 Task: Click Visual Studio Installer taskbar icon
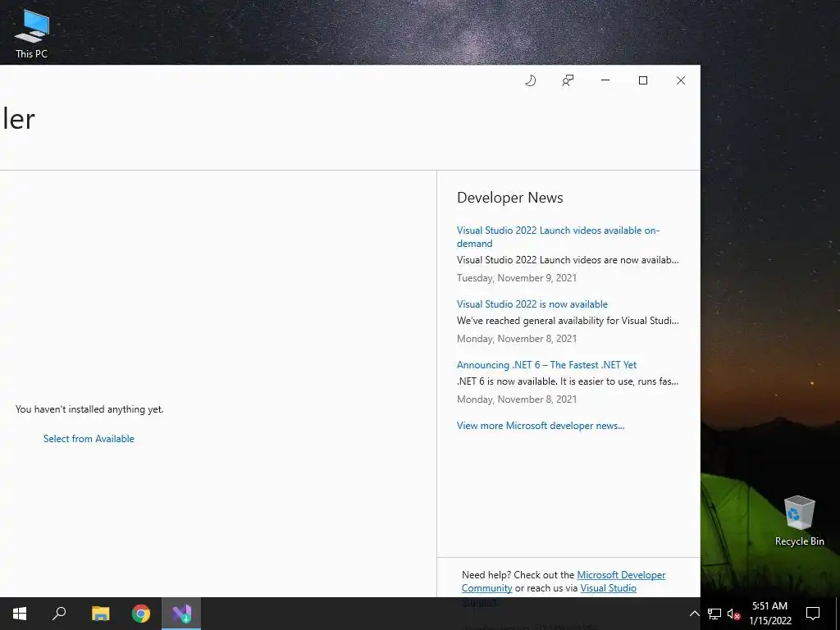pos(181,614)
